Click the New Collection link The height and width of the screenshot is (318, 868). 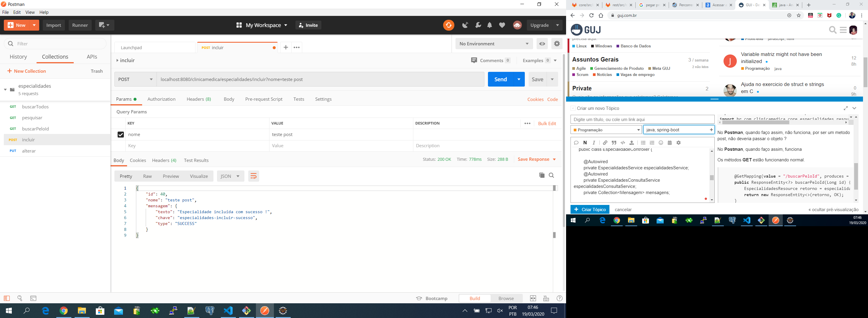[x=26, y=71]
